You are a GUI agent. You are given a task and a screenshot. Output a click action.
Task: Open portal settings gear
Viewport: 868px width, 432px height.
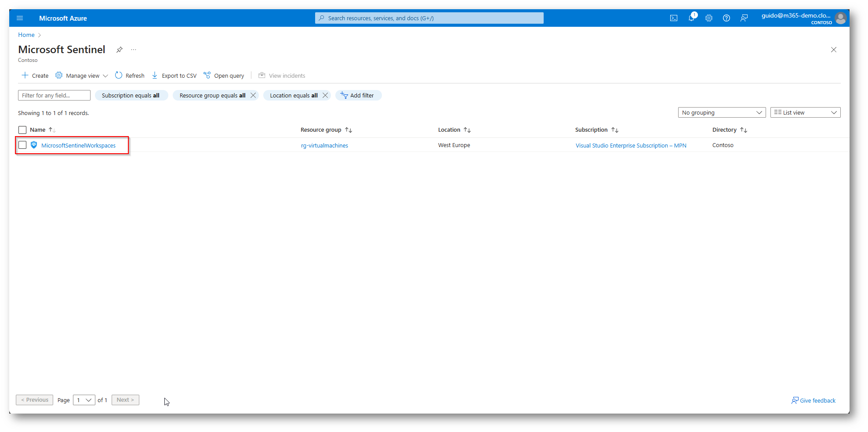click(709, 18)
